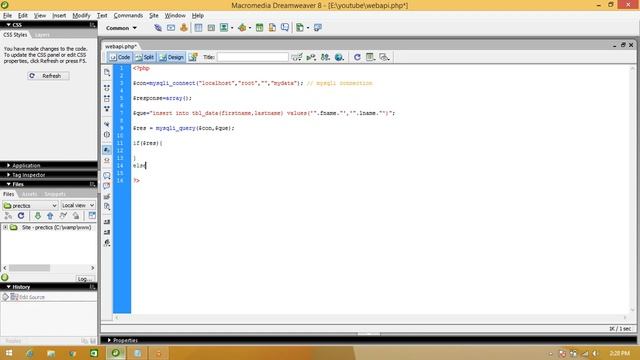
Task: Click Outdent Code in coding toolbar
Action: point(107,232)
